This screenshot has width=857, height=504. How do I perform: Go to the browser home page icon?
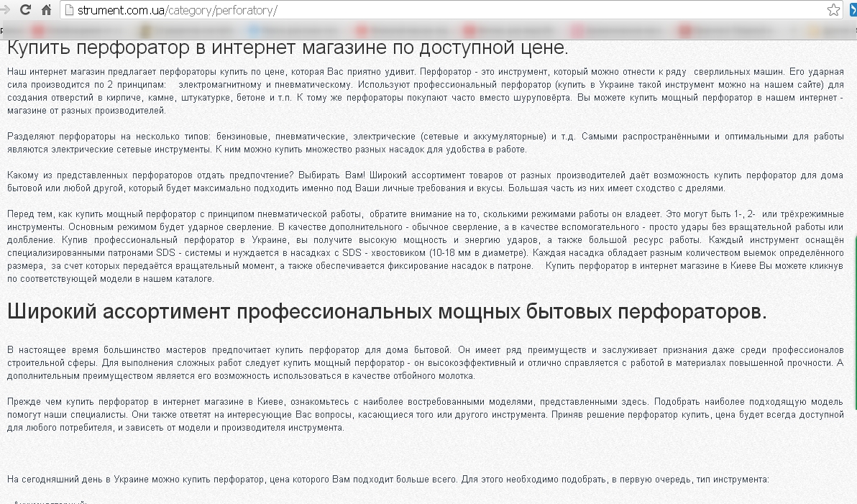47,10
